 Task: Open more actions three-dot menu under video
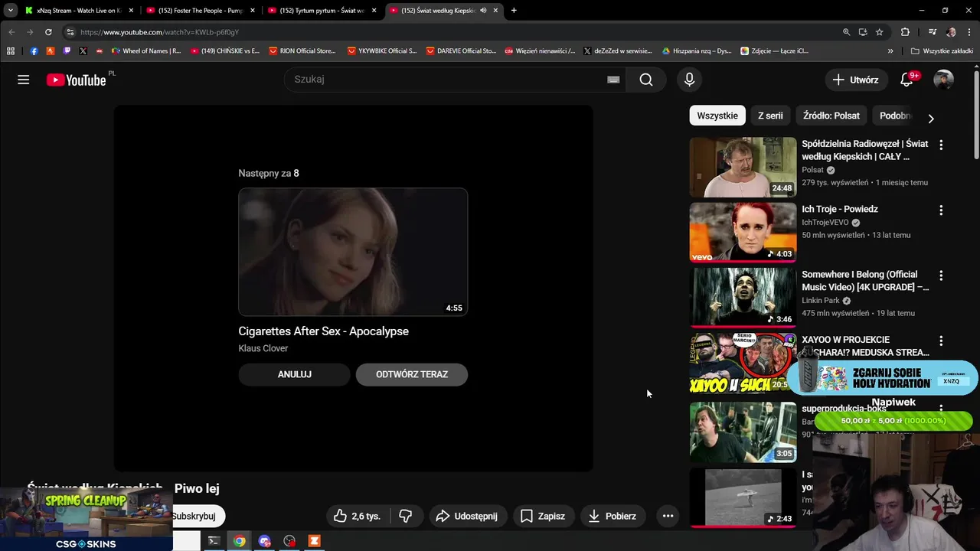point(668,516)
